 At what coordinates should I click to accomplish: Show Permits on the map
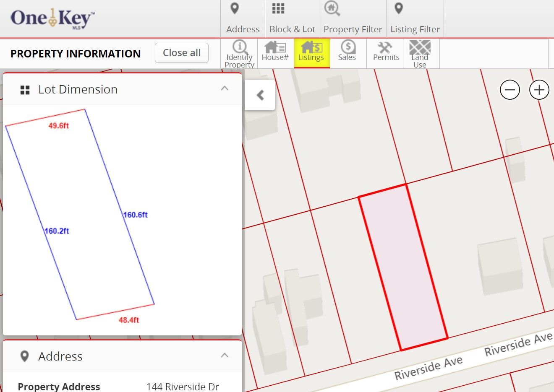point(386,52)
